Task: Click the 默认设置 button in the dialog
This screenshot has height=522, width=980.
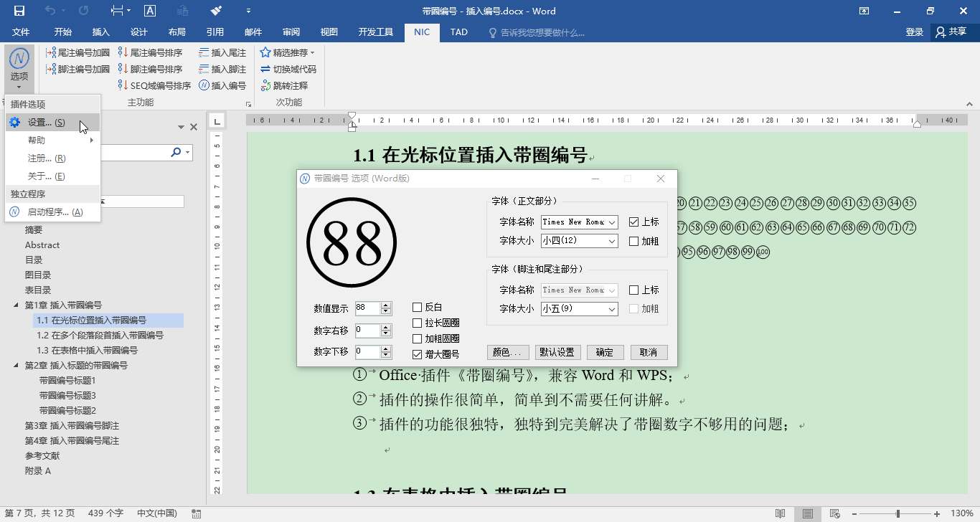Action: 557,352
